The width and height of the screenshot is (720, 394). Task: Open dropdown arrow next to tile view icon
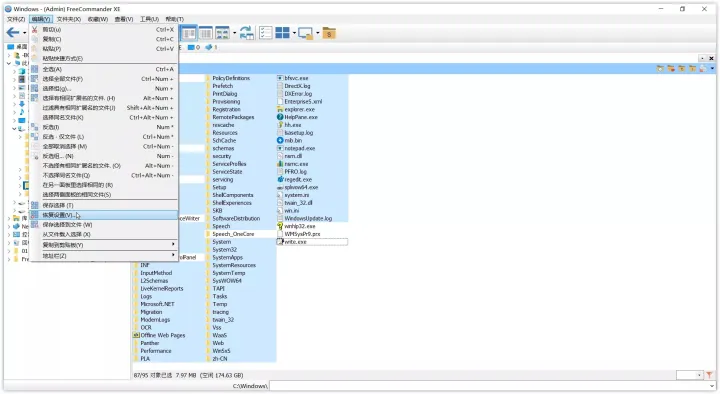294,33
